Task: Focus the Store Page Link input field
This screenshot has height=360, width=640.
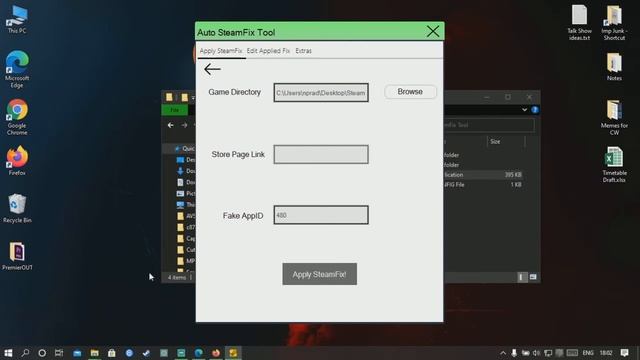Action: pyautogui.click(x=321, y=154)
